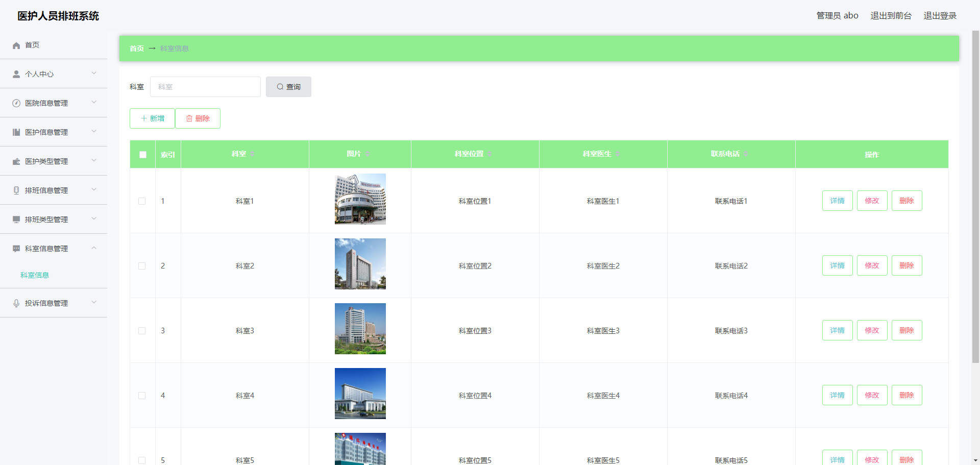The height and width of the screenshot is (465, 980).
Task: Expand the 排班信息管理 chevron
Action: [x=94, y=190]
